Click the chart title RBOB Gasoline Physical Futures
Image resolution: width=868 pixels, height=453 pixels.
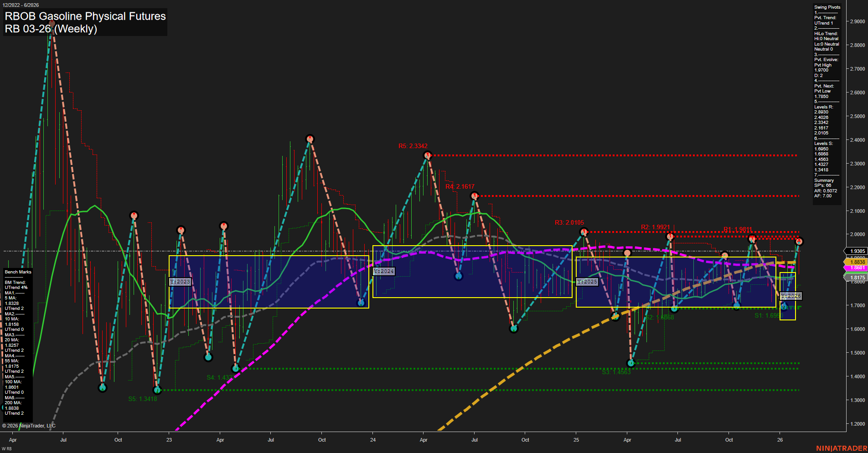coord(85,16)
